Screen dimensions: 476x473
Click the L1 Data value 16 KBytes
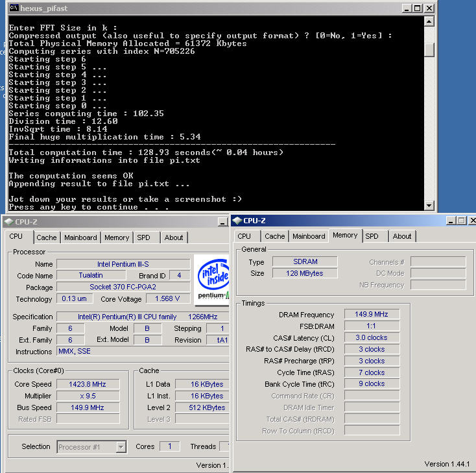202,384
